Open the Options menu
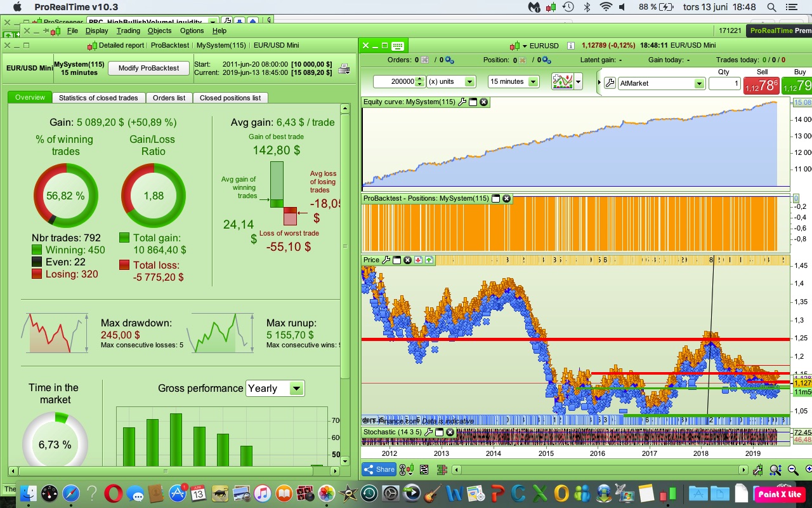Screen dimensions: 812x508 192,30
